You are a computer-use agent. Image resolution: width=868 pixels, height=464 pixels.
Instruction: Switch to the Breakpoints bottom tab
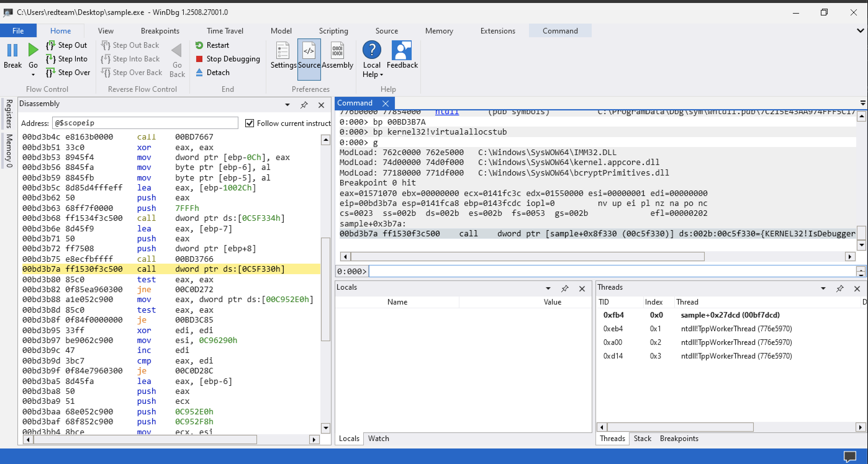pyautogui.click(x=679, y=438)
